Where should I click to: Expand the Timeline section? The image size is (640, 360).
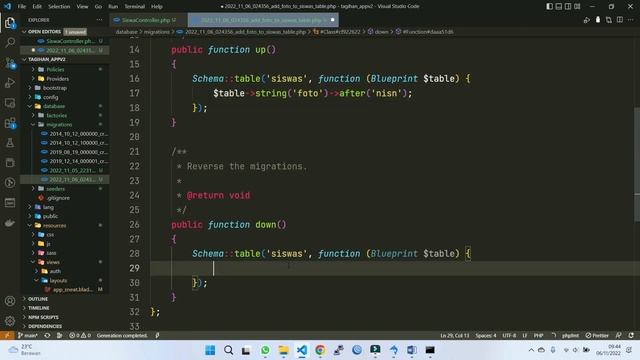39,308
